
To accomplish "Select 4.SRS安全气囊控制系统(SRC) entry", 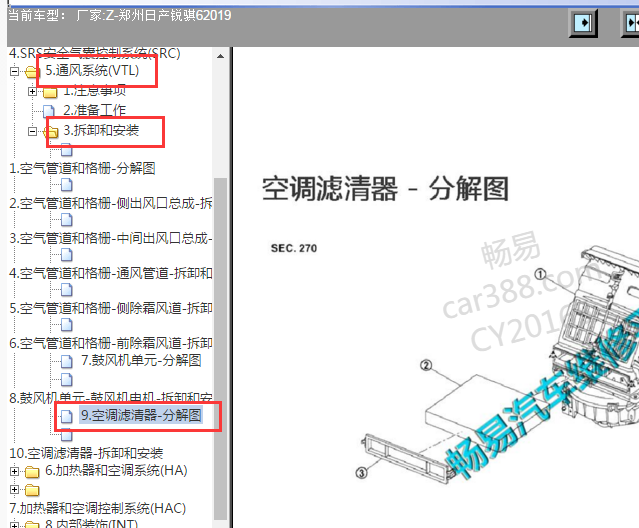I will pyautogui.click(x=95, y=53).
